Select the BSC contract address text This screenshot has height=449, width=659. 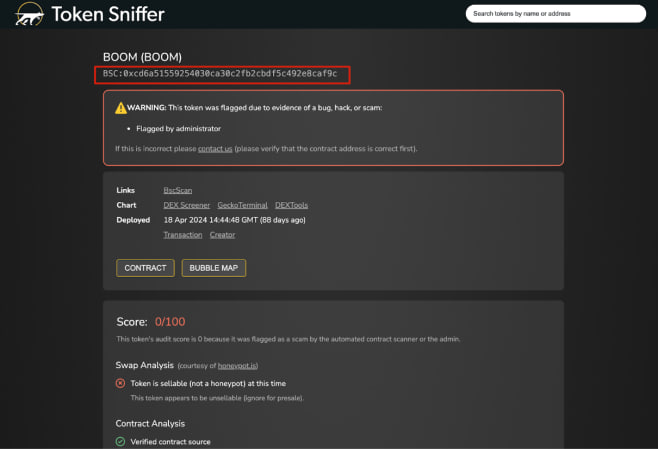pyautogui.click(x=220, y=74)
